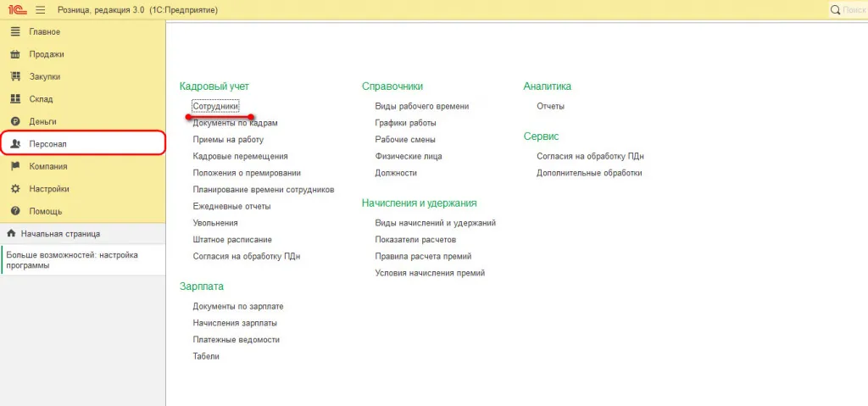Open the Начальная страница tab
Screen dimensions: 868x406
coord(60,233)
